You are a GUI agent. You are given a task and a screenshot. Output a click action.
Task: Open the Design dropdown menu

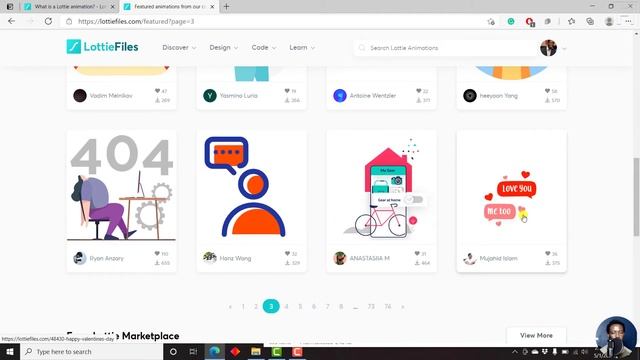[x=224, y=47]
